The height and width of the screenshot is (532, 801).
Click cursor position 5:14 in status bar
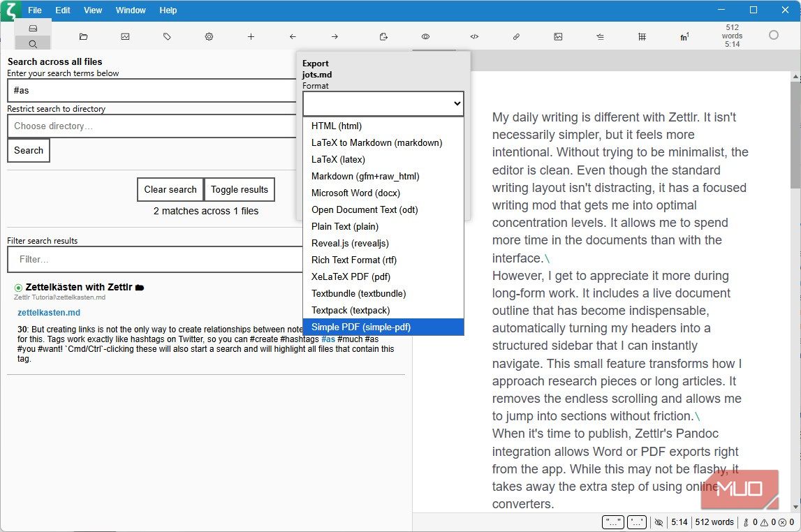tap(679, 522)
